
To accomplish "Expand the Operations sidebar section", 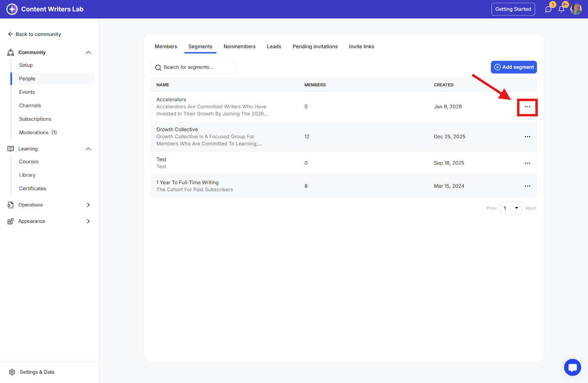I will pos(88,205).
